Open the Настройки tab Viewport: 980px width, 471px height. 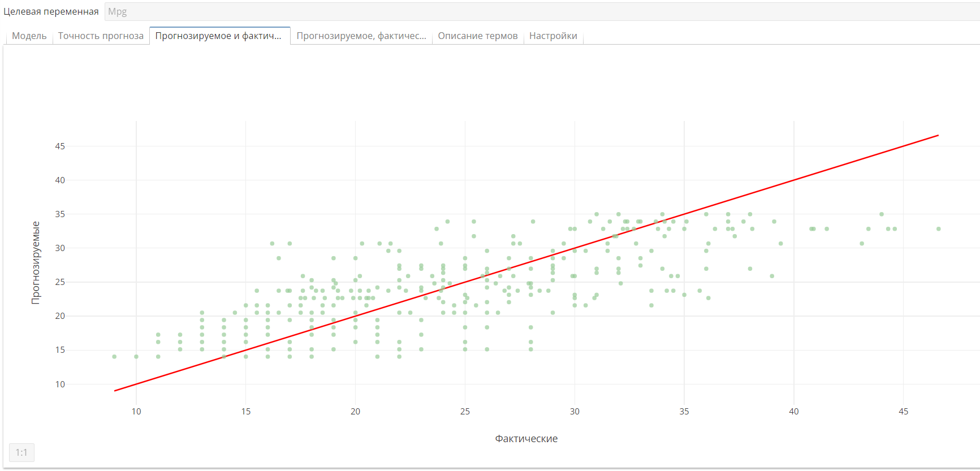click(553, 36)
